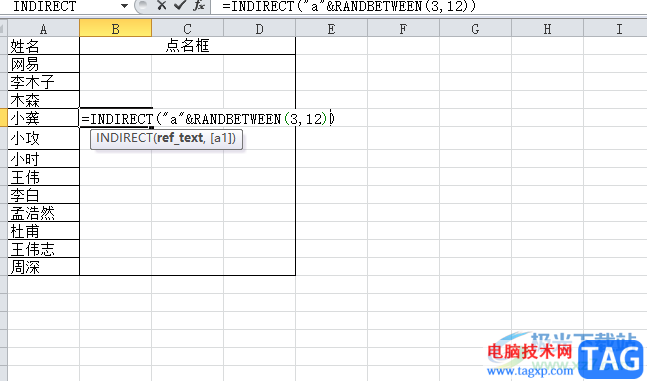Screen dimensions: 647x381
Task: Expand the Name Box function dropdown
Action: click(124, 6)
